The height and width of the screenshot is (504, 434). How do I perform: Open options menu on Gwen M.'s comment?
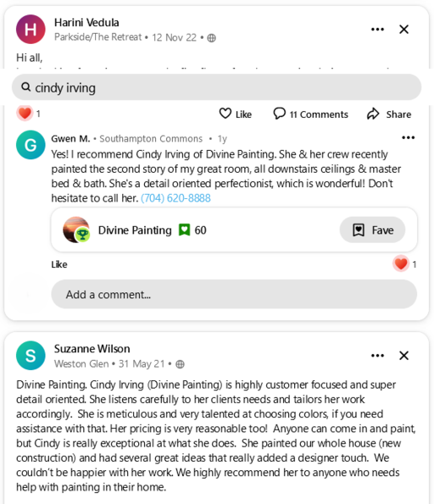(x=408, y=137)
